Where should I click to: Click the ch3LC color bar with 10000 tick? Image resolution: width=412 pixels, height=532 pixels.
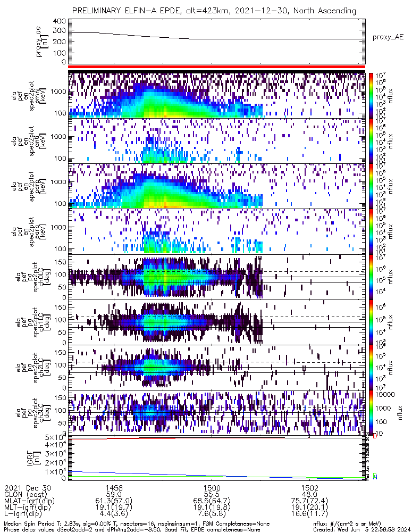point(371,413)
